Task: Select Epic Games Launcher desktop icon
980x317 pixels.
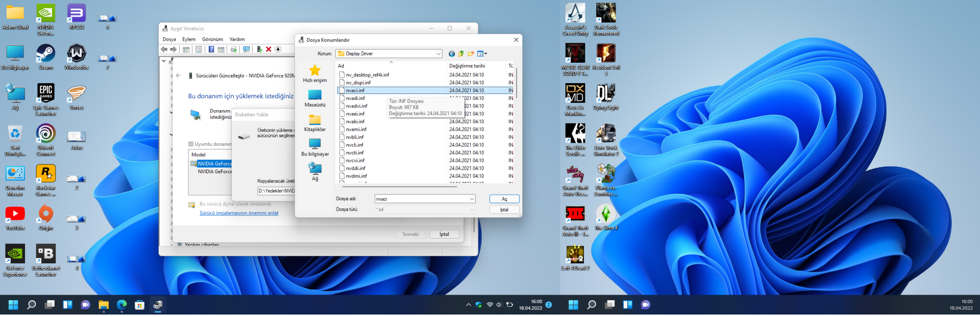Action: [46, 100]
